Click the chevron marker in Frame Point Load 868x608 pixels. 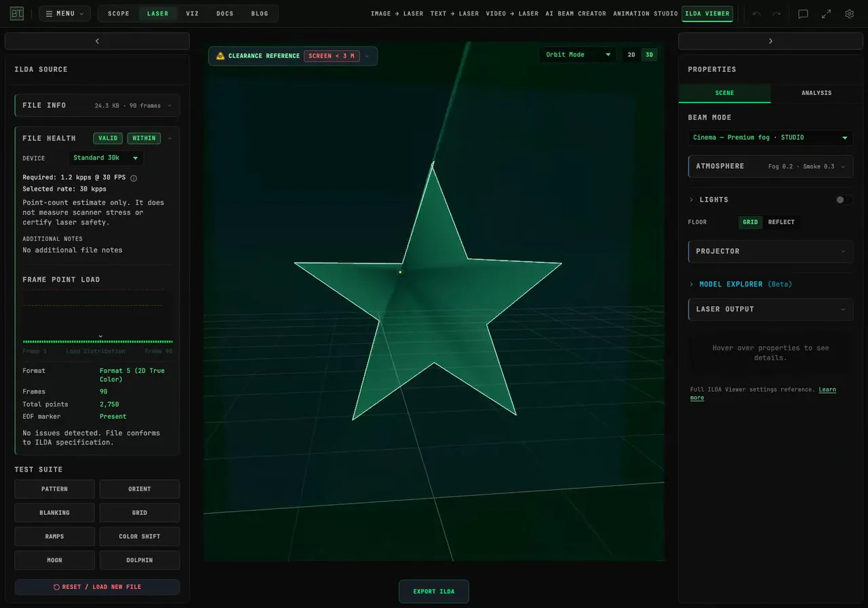point(100,336)
